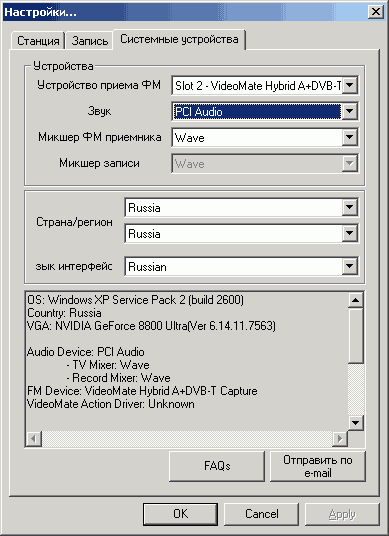Switch to the Станция tab
The image size is (389, 536).
coord(38,41)
